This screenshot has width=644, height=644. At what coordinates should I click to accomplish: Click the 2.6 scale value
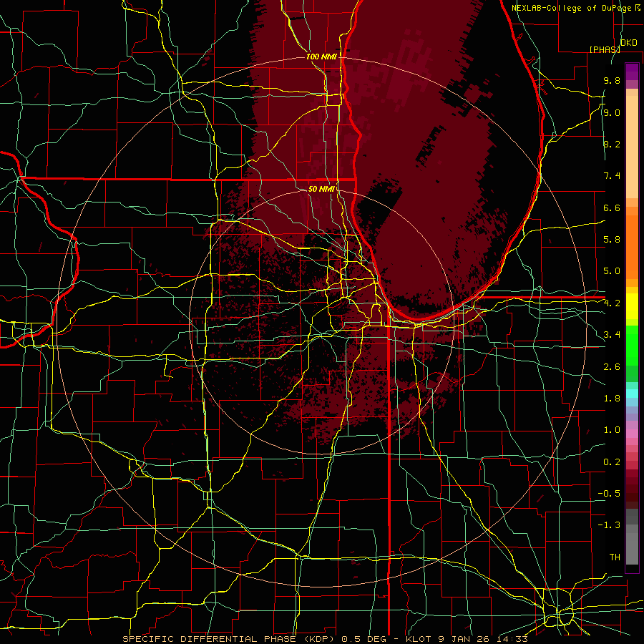click(612, 366)
